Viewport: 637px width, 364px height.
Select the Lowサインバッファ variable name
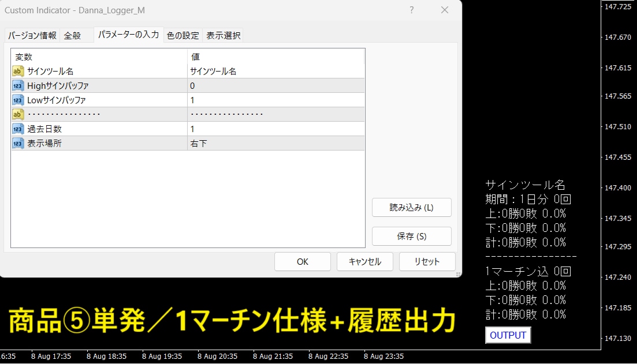tap(57, 100)
